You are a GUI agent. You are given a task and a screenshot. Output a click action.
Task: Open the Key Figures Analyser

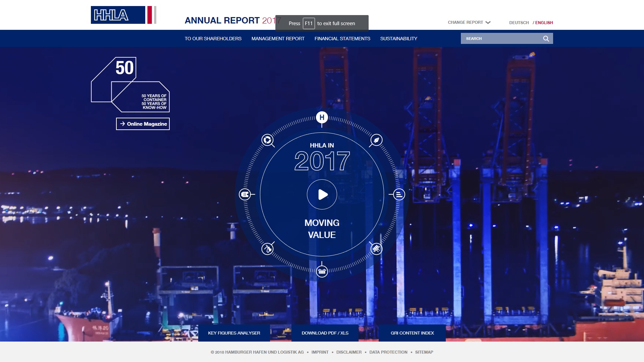click(234, 333)
